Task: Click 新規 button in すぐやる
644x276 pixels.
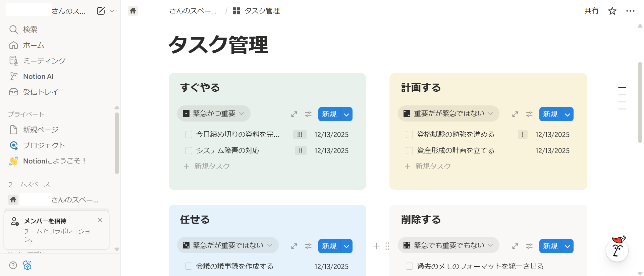Action: pos(329,114)
